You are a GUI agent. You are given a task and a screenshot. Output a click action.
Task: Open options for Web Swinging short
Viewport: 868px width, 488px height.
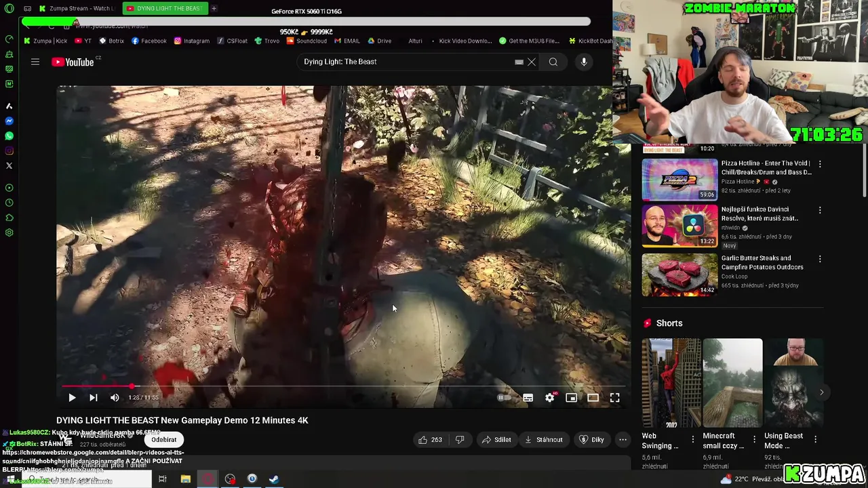(692, 439)
